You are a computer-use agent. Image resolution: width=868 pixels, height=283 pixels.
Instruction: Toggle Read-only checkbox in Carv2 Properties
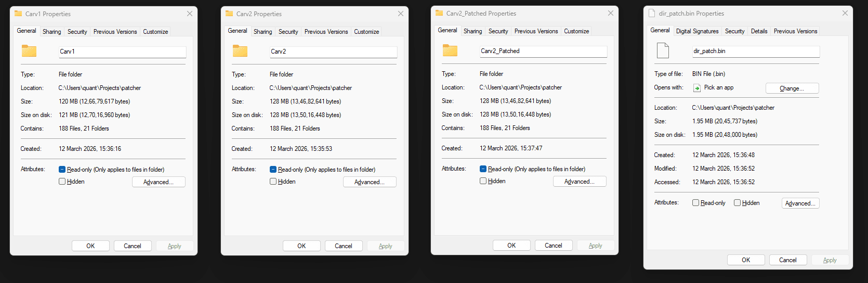(x=273, y=170)
